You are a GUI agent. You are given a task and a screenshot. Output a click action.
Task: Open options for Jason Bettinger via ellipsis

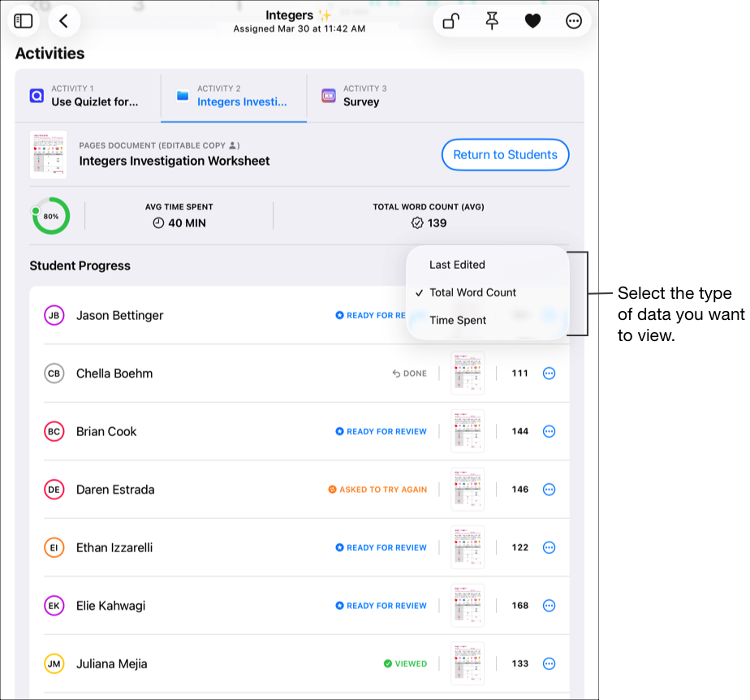tap(550, 315)
